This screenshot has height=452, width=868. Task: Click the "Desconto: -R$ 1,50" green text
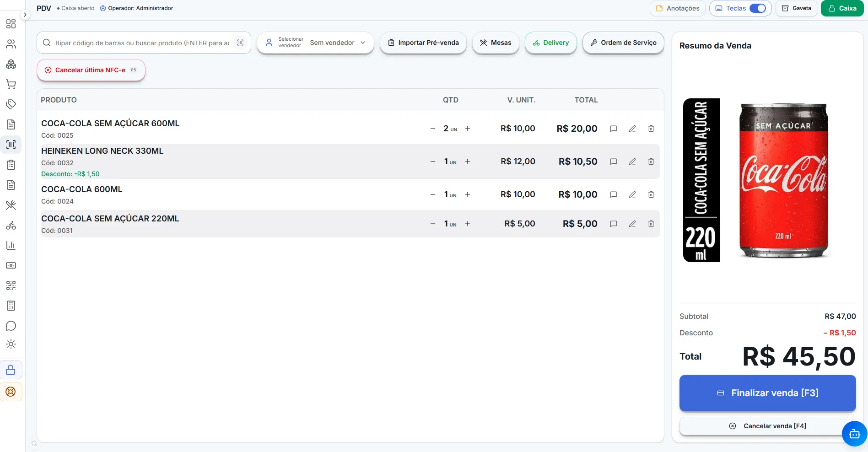70,174
